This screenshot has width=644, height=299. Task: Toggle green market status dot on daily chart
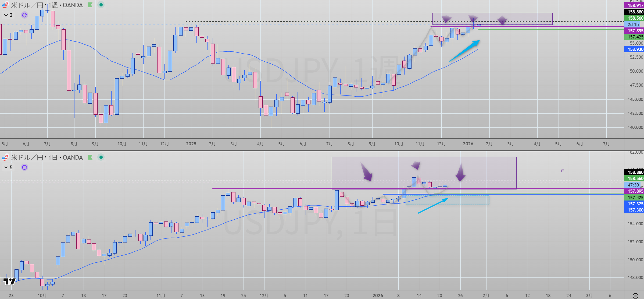[x=101, y=157]
